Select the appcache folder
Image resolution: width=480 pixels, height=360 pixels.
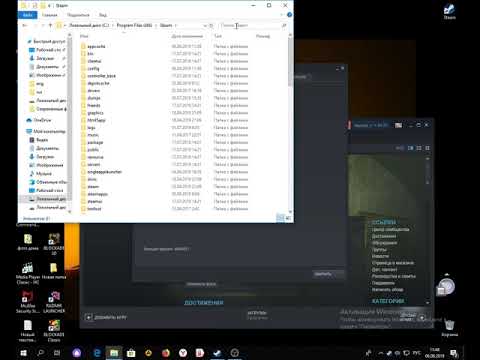96,46
